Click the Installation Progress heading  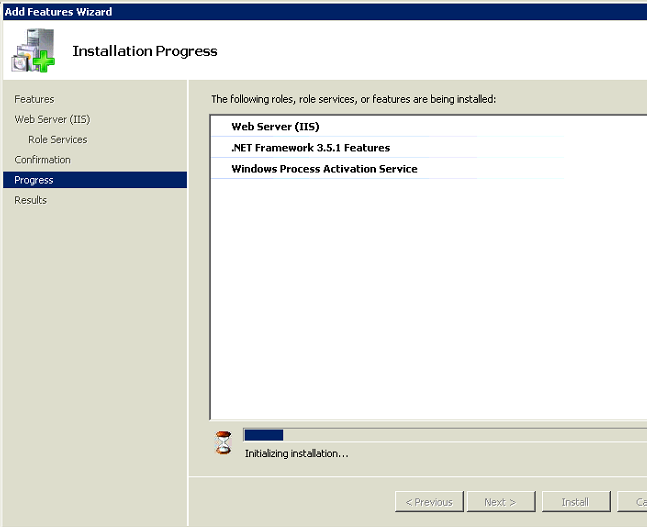(145, 51)
